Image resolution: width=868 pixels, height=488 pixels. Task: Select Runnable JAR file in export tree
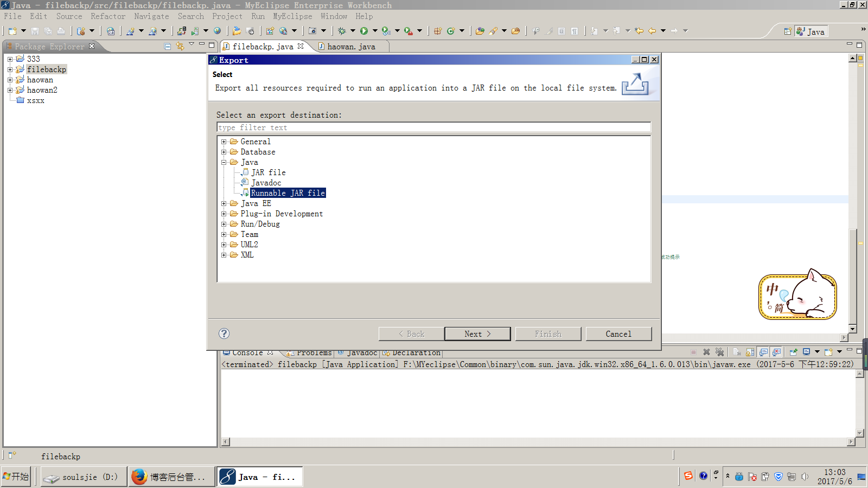point(288,193)
